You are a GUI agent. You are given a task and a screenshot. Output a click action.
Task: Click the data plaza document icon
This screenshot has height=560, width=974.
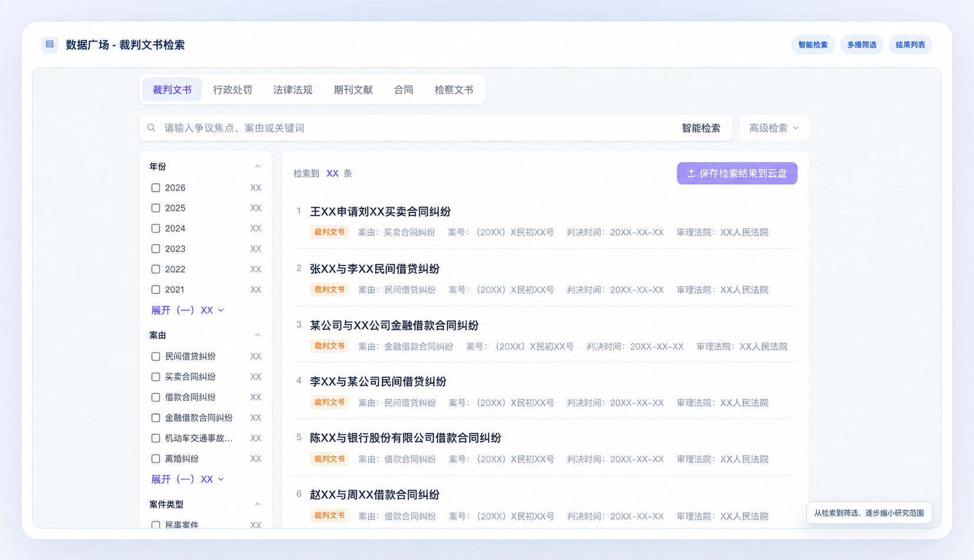coord(49,44)
